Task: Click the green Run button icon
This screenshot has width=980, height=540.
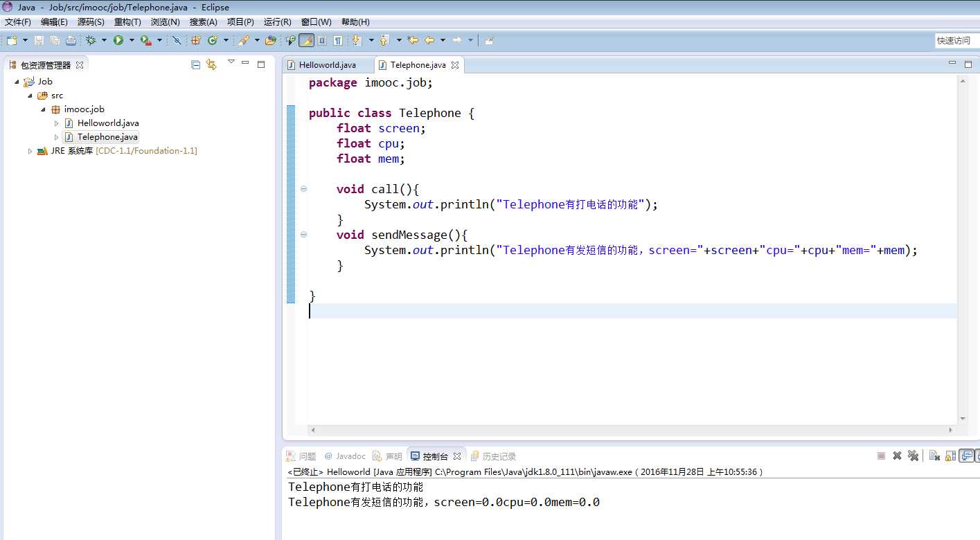Action: (118, 40)
